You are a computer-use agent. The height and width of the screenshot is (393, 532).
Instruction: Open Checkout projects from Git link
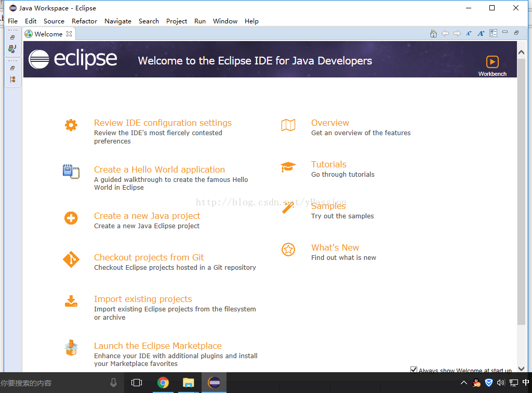tap(149, 257)
